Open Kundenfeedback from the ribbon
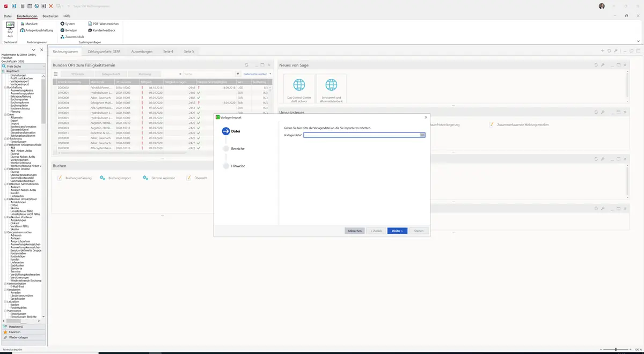Viewport: 644px width, 354px height. click(x=101, y=30)
